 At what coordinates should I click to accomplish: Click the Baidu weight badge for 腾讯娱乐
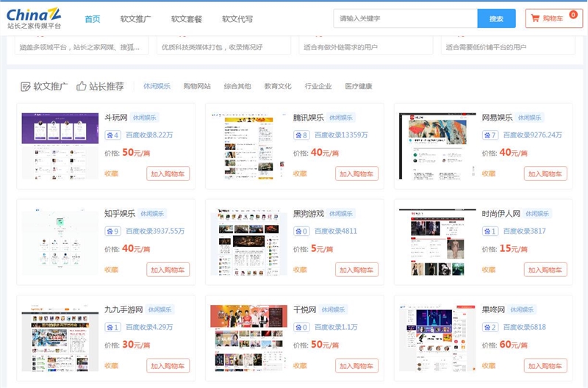[301, 135]
